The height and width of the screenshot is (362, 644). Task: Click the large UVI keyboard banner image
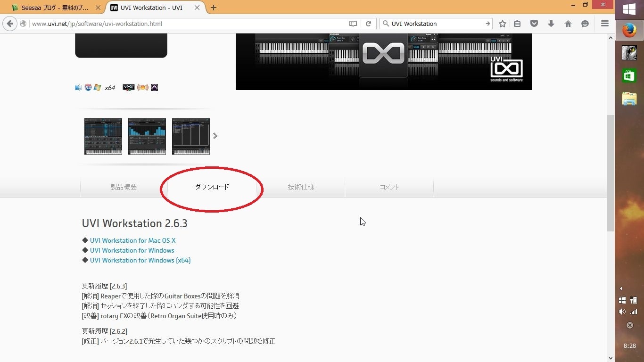point(384,61)
